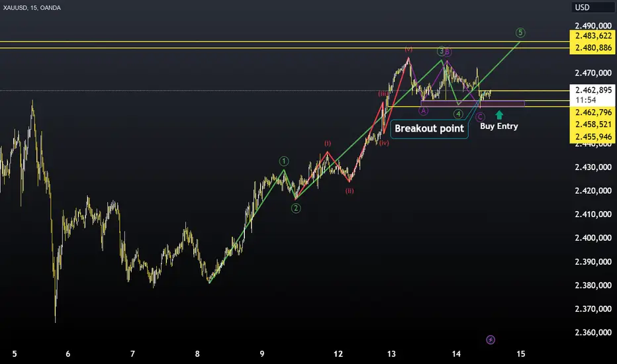Click the 2.400,000 price axis value

point(593,238)
